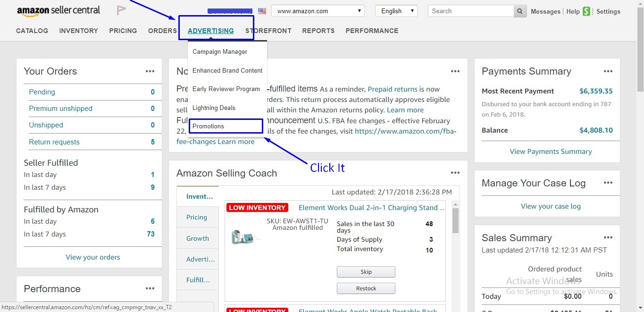Click the View Payments Summary link

pyautogui.click(x=551, y=152)
